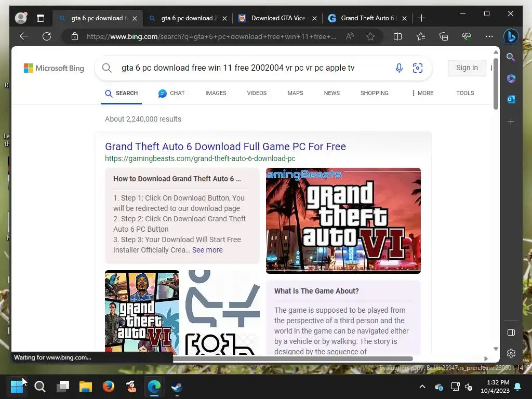
Task: Click the scroll down arrow
Action: (496, 349)
